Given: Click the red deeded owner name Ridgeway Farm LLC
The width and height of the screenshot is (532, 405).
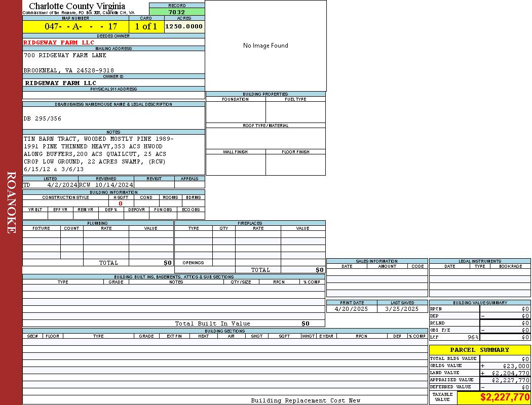Looking at the screenshot, I should [59, 43].
